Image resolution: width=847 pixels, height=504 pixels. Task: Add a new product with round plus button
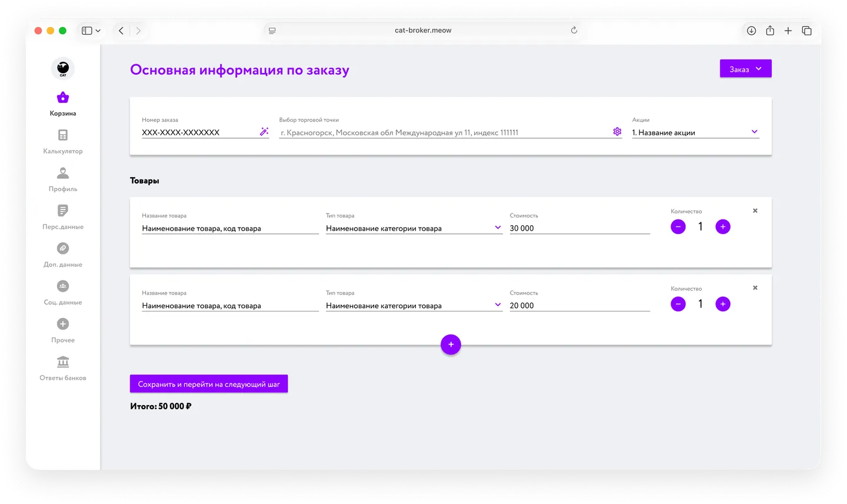point(451,345)
